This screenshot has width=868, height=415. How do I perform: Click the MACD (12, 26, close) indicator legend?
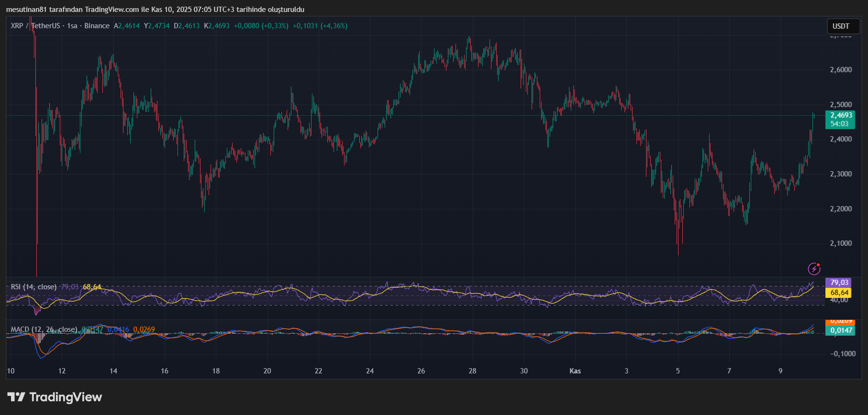pyautogui.click(x=44, y=329)
